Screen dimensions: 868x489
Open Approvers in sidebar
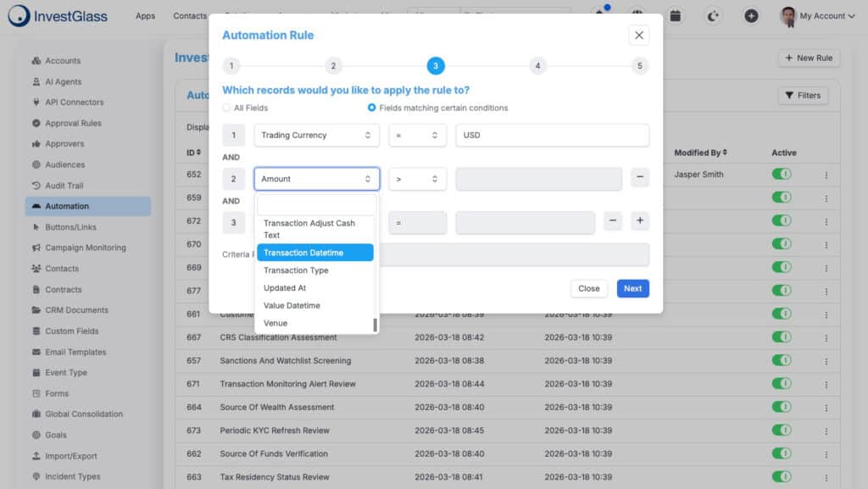pyautogui.click(x=58, y=144)
